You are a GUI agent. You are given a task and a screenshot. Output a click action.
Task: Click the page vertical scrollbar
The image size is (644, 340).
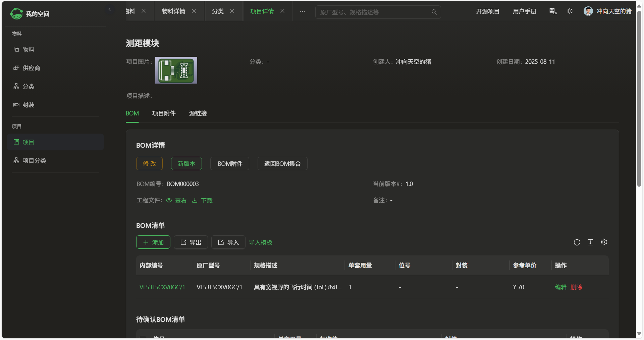tap(639, 101)
